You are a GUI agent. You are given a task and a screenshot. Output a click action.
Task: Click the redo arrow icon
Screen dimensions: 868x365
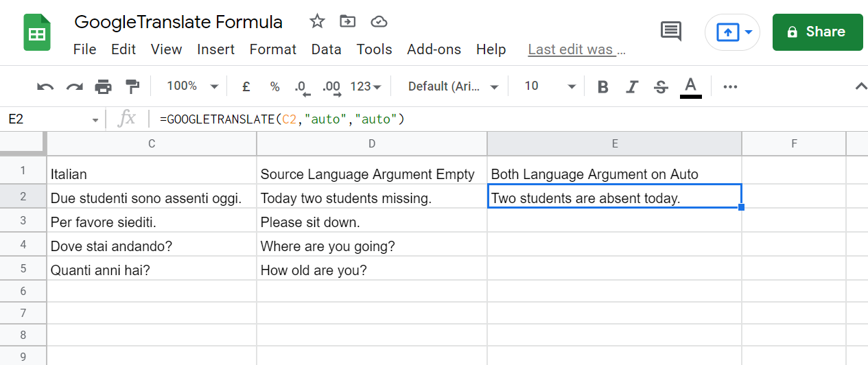(74, 86)
